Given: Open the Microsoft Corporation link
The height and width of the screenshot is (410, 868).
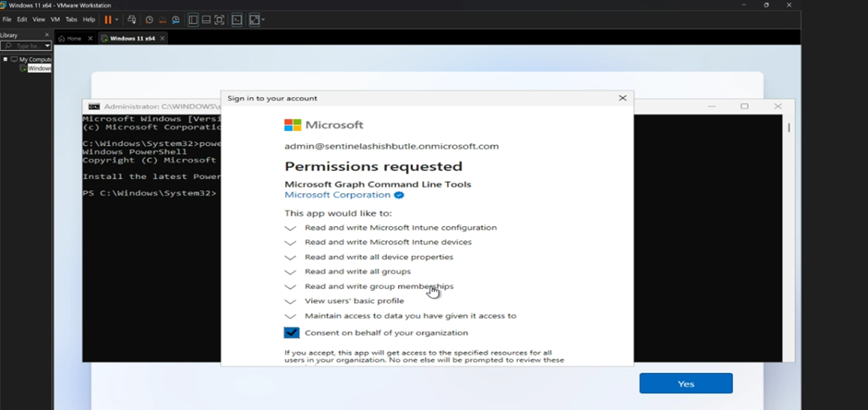Looking at the screenshot, I should pyautogui.click(x=337, y=195).
